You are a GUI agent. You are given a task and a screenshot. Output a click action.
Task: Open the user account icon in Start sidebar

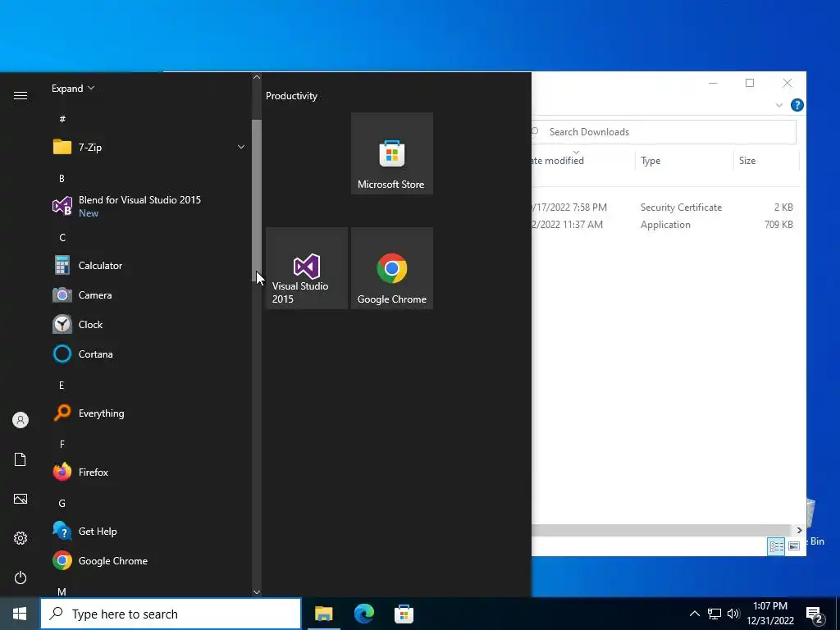click(21, 420)
